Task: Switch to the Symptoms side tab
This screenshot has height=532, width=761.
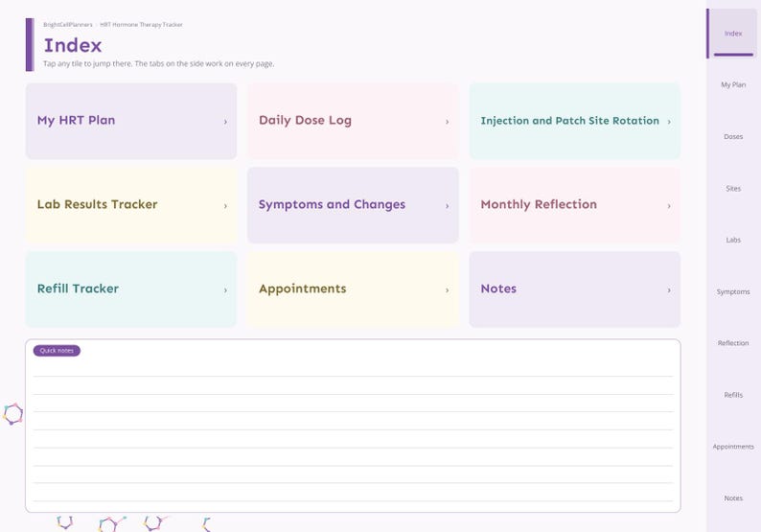Action: (x=733, y=291)
